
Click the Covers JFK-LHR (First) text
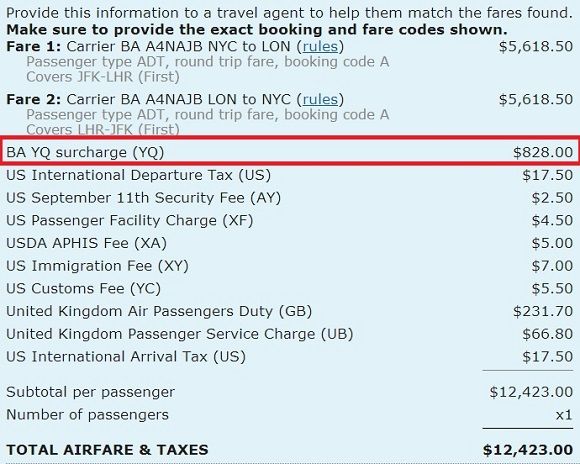103,77
